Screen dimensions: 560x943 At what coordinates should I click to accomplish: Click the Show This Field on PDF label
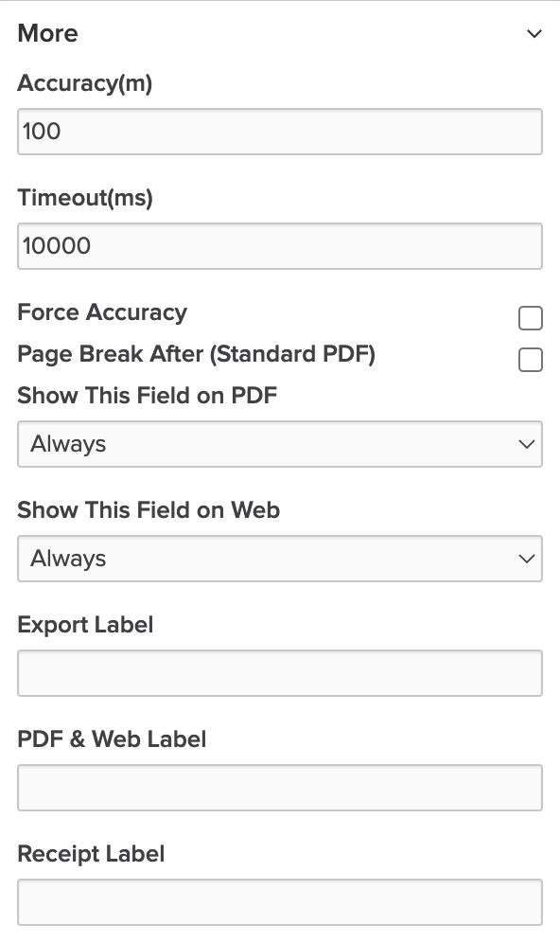tap(147, 396)
